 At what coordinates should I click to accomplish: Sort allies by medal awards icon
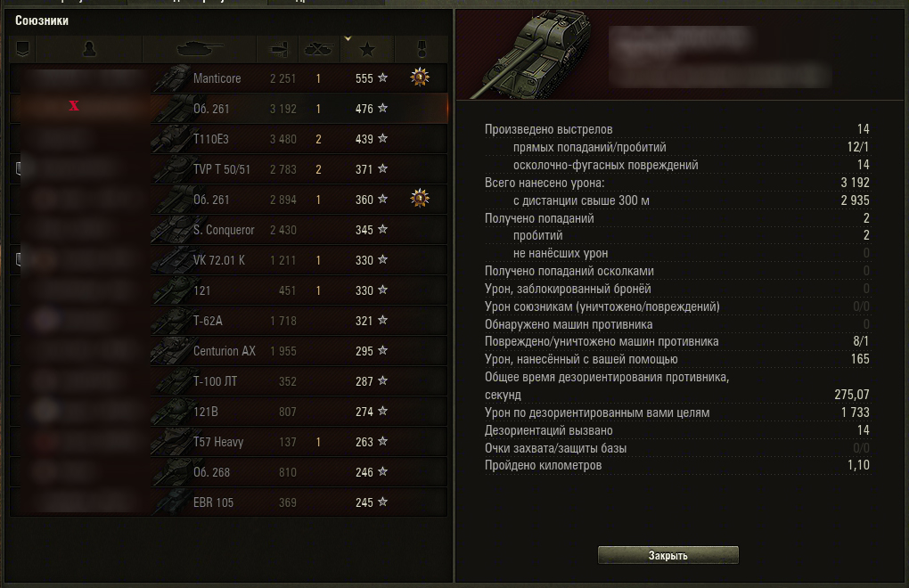tap(422, 49)
